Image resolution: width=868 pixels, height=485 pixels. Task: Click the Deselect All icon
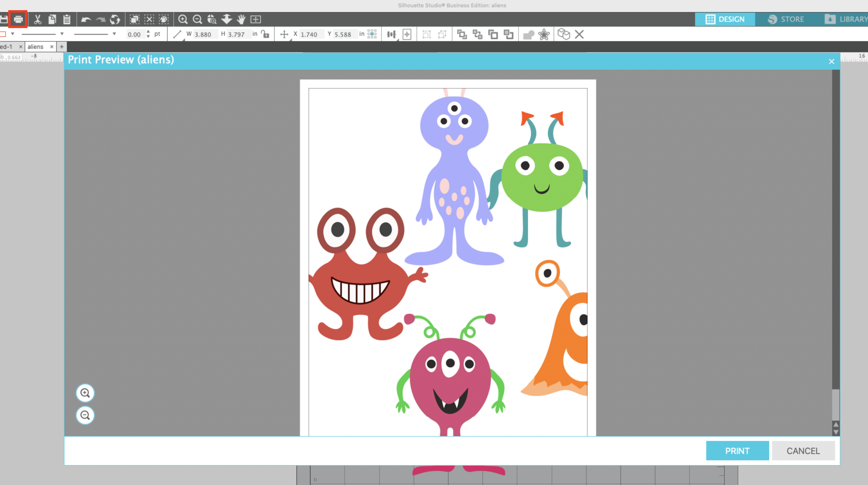149,19
